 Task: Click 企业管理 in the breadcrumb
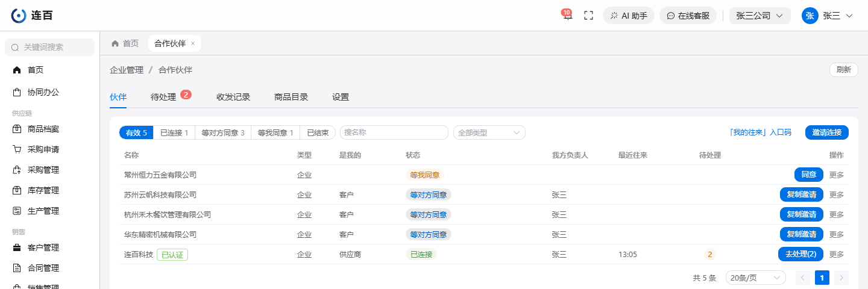[127, 70]
